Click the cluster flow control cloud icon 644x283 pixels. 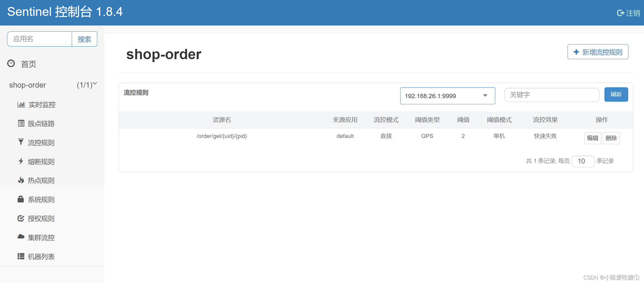pyautogui.click(x=21, y=237)
